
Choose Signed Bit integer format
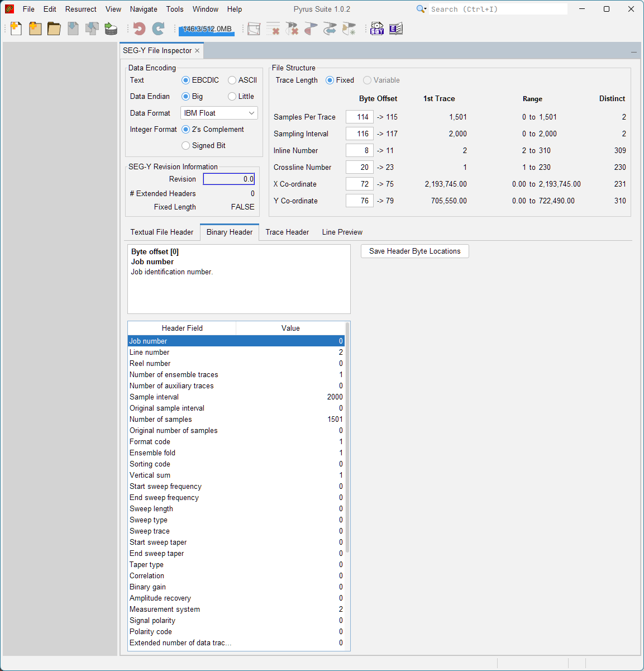click(204, 145)
